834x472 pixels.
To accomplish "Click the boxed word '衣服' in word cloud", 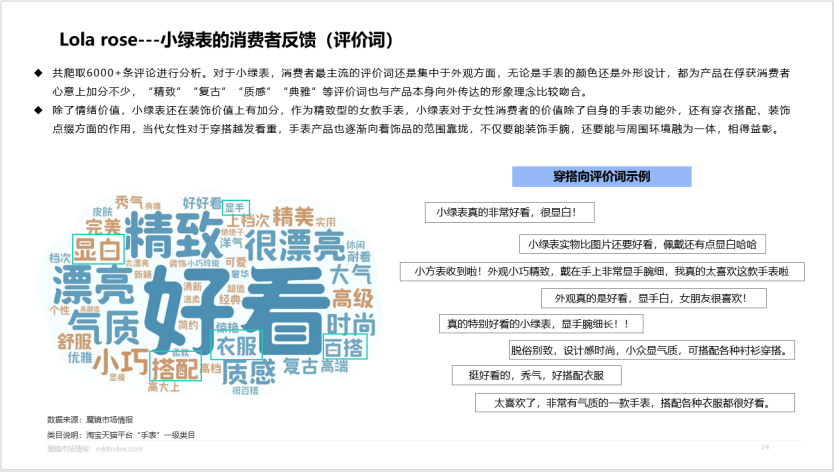I will click(x=236, y=345).
